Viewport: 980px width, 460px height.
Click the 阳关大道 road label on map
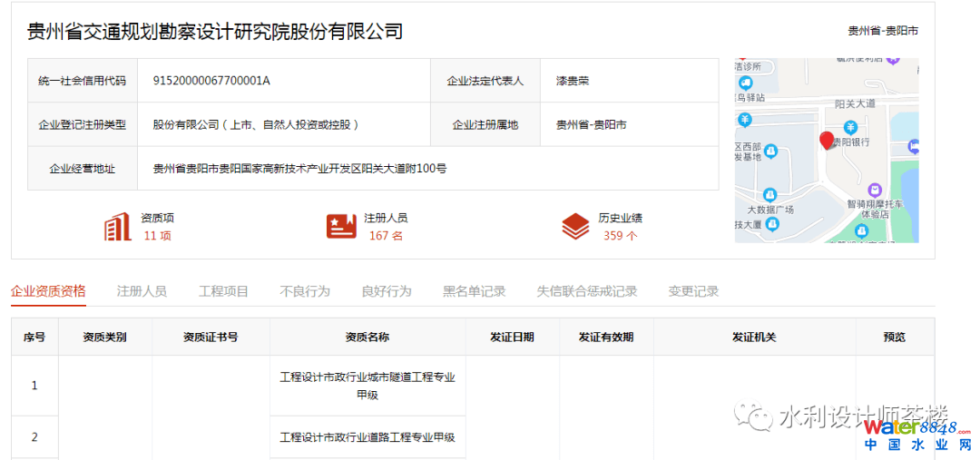pos(854,103)
